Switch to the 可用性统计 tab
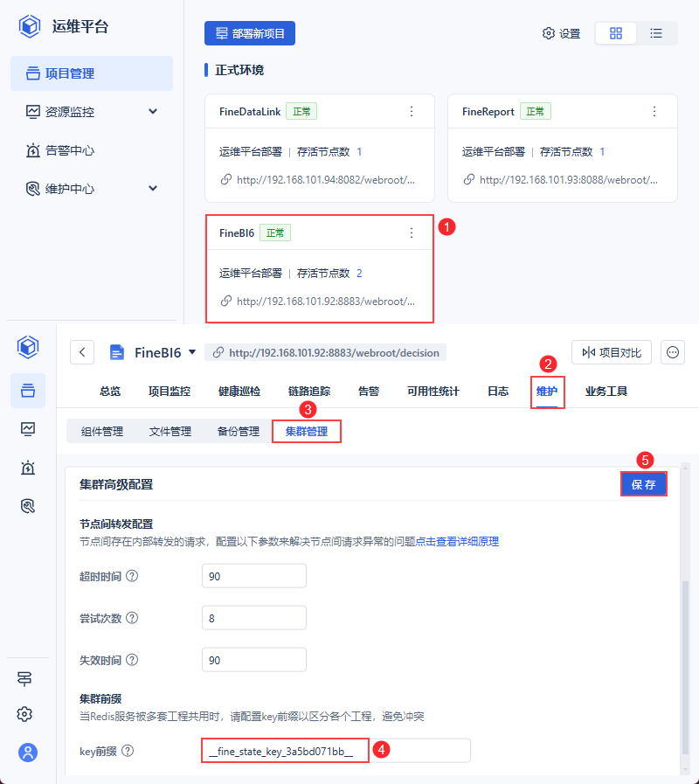Screen dimensions: 699x784 point(433,392)
